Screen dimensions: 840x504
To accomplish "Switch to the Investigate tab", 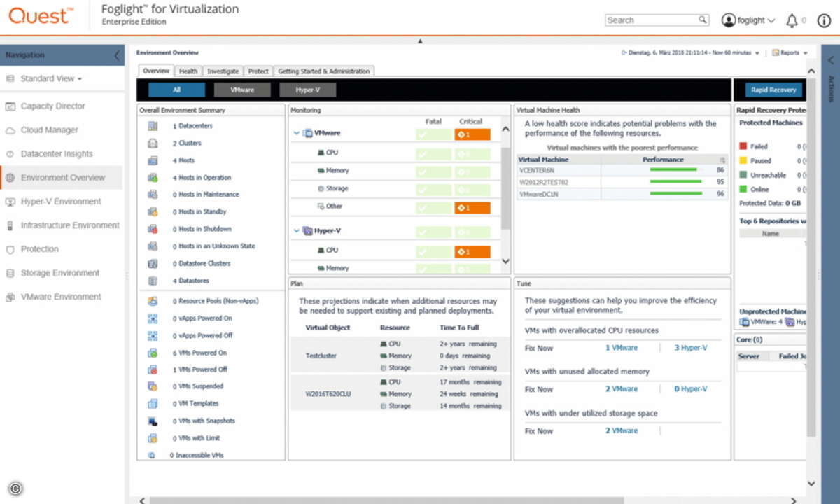I will coord(223,71).
